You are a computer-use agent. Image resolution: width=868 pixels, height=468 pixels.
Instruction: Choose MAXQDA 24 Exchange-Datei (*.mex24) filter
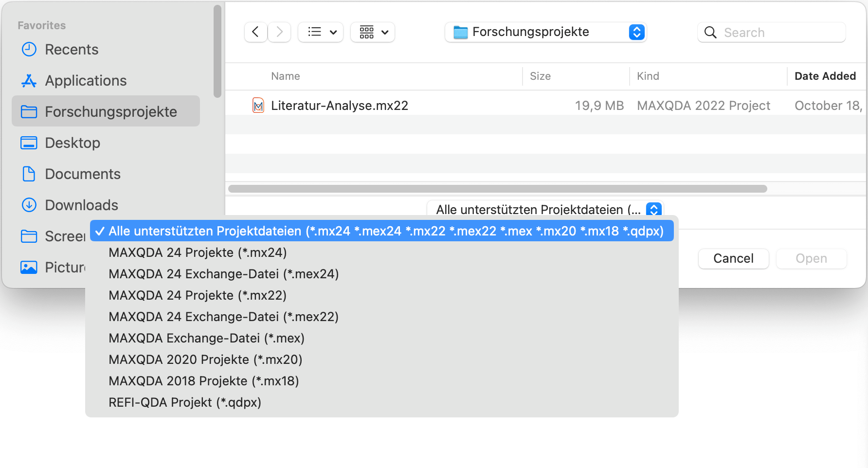[x=223, y=274]
